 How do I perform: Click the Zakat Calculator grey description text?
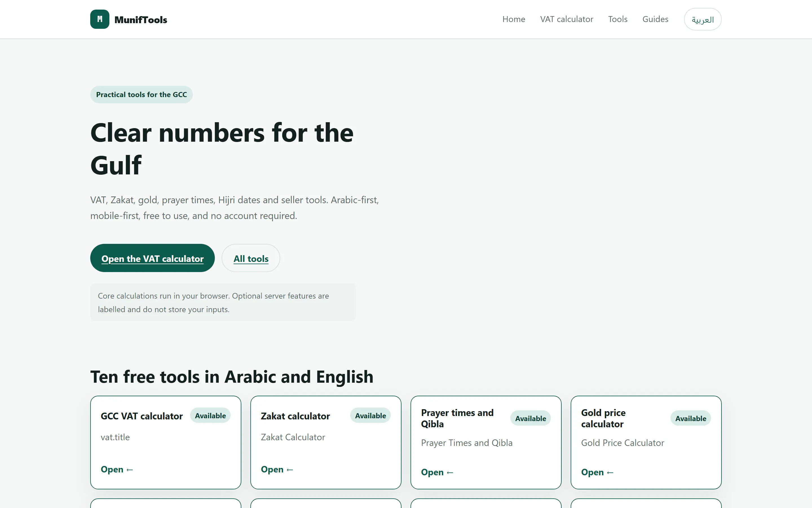point(293,437)
